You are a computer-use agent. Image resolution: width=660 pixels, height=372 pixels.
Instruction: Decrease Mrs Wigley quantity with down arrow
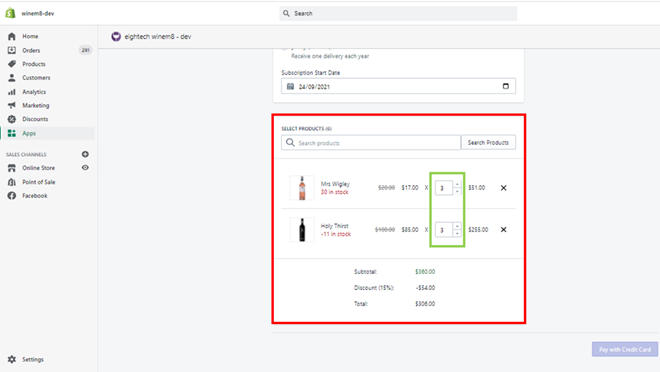tap(457, 191)
